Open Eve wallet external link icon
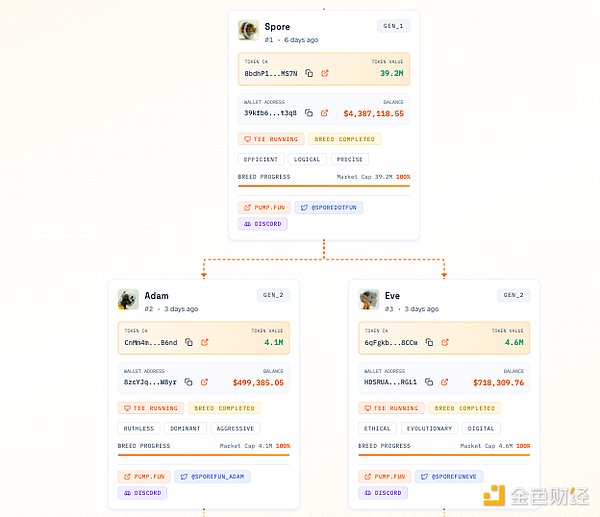 click(x=445, y=382)
